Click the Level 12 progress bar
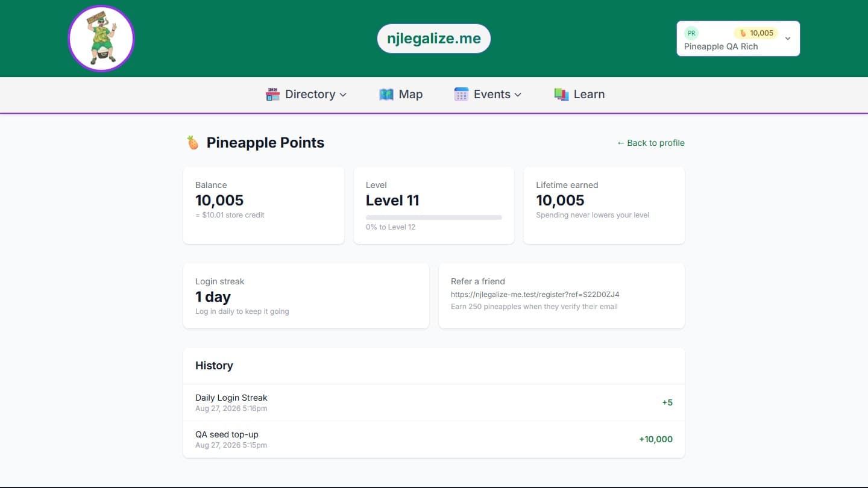The height and width of the screenshot is (488, 868). (434, 217)
